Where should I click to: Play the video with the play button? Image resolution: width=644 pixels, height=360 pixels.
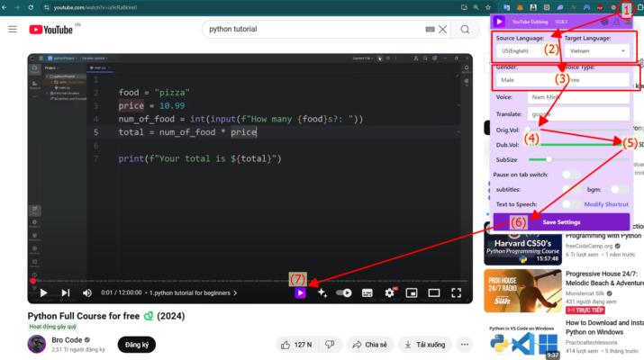[44, 292]
